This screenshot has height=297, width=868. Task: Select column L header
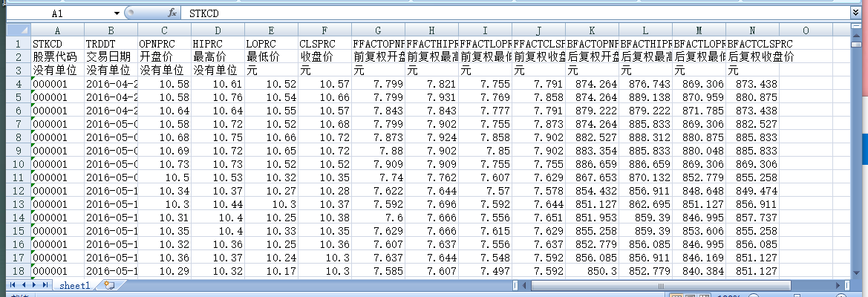(x=645, y=30)
